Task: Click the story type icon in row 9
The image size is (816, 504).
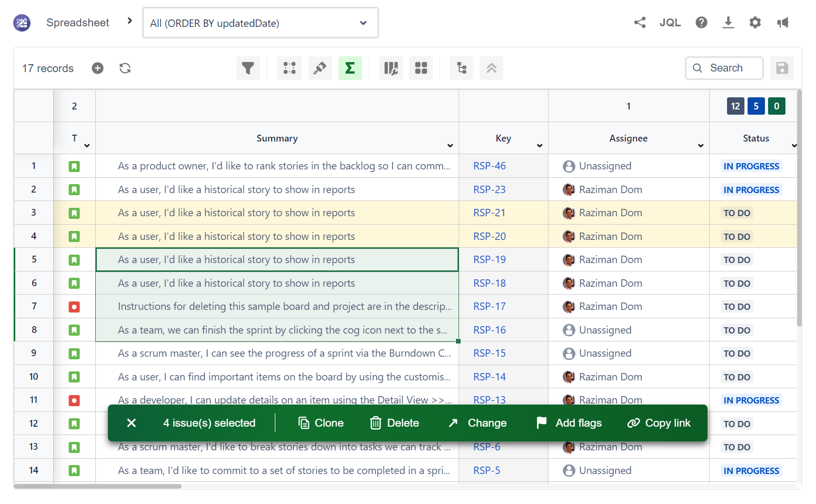Action: tap(74, 354)
